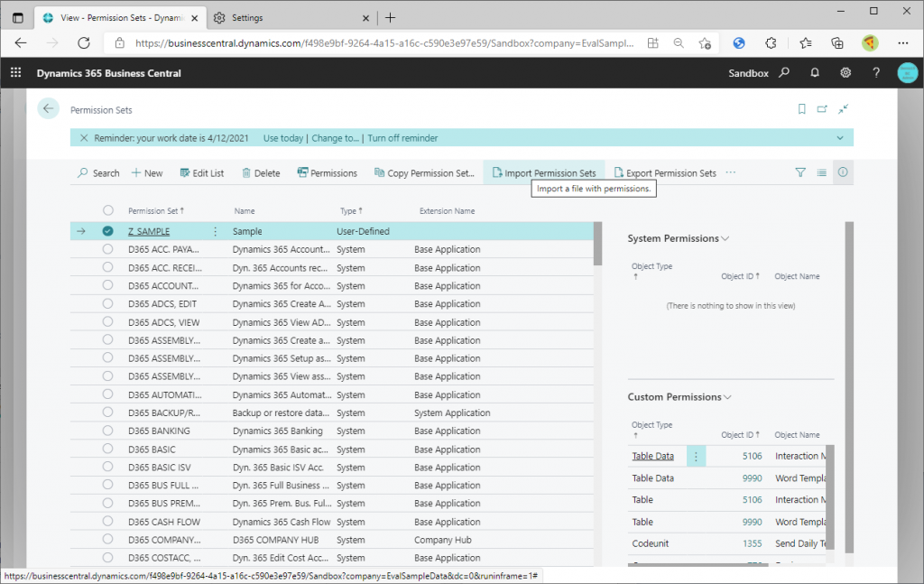Add page to browser favorites
Viewport: 924px width, 584px height.
coord(704,43)
